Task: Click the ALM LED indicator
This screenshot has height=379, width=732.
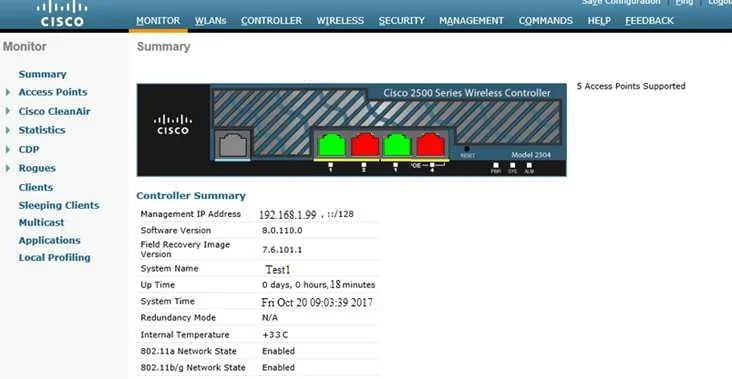Action: (529, 165)
